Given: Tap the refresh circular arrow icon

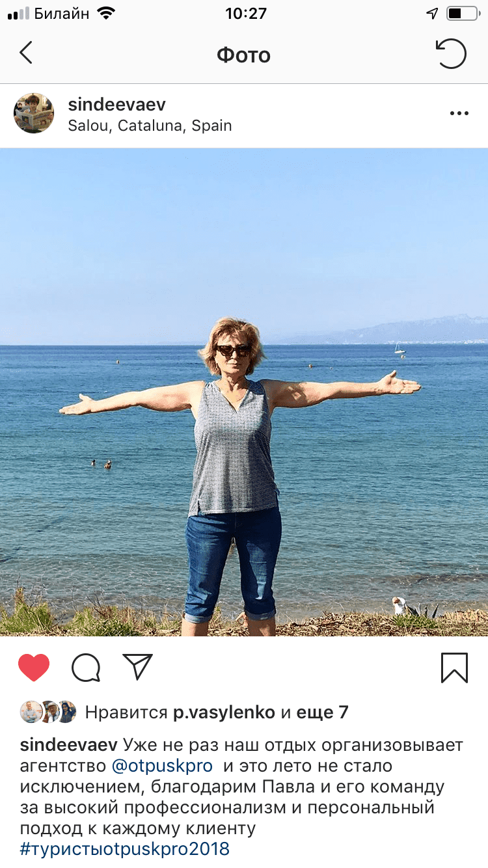Looking at the screenshot, I should (x=451, y=54).
